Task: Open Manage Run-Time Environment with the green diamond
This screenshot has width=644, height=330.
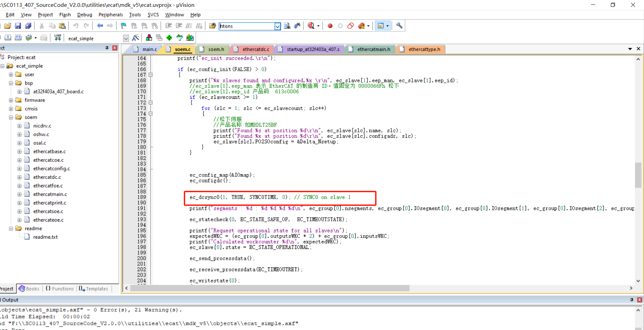Action: pyautogui.click(x=169, y=38)
